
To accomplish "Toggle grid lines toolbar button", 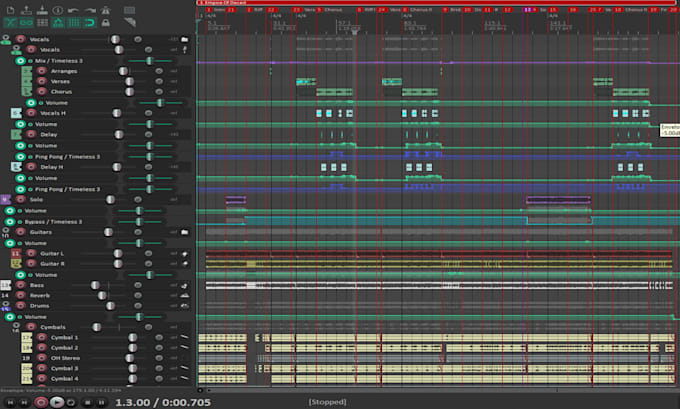I will click(74, 23).
